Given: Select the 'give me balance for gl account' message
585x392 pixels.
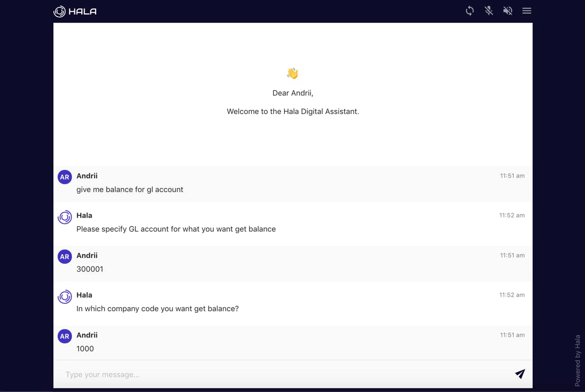Looking at the screenshot, I should click(130, 189).
